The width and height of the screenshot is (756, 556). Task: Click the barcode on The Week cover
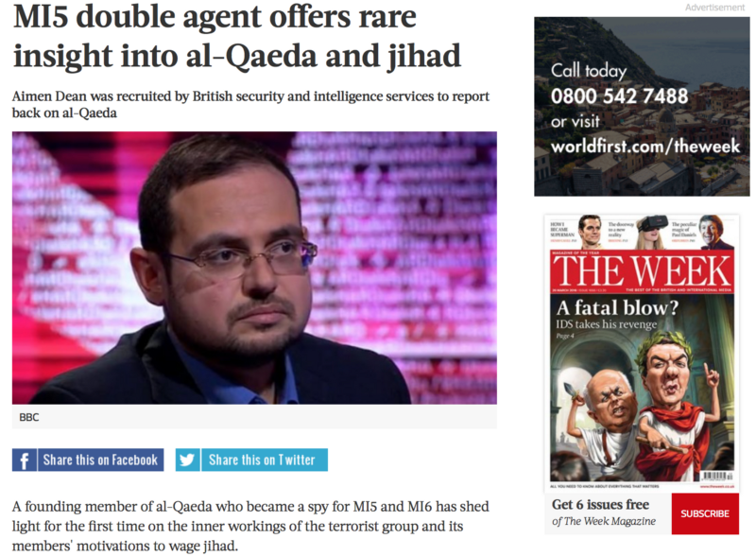717,477
